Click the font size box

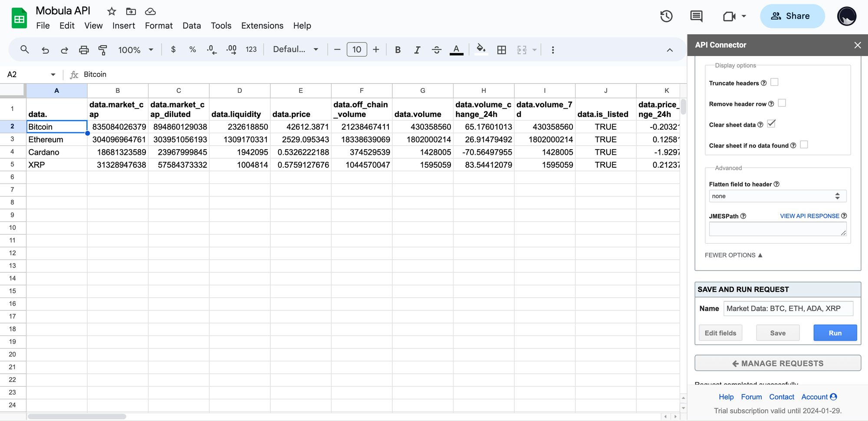(357, 49)
